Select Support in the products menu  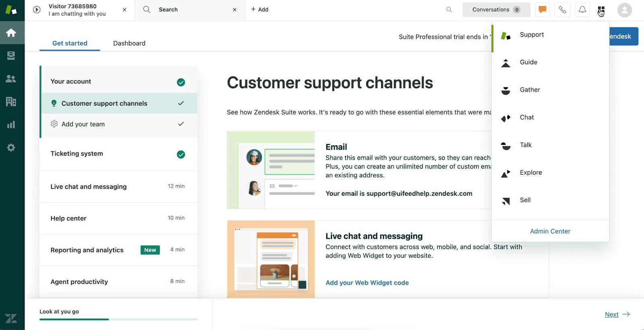550,35
